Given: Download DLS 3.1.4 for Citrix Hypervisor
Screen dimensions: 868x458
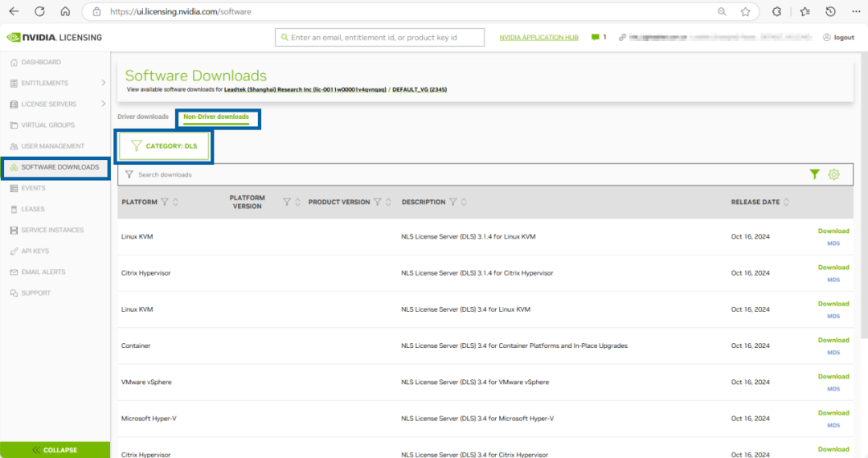Looking at the screenshot, I should tap(833, 267).
